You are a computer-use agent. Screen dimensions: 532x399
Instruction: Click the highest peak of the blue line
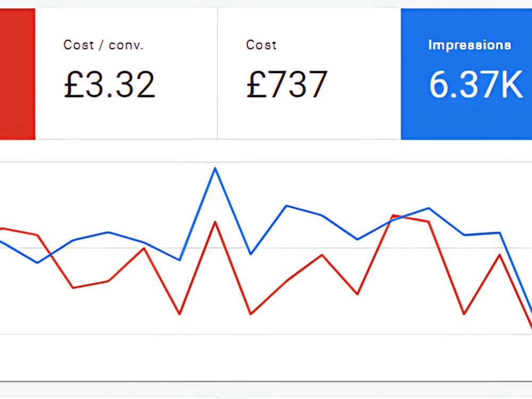[x=215, y=168]
